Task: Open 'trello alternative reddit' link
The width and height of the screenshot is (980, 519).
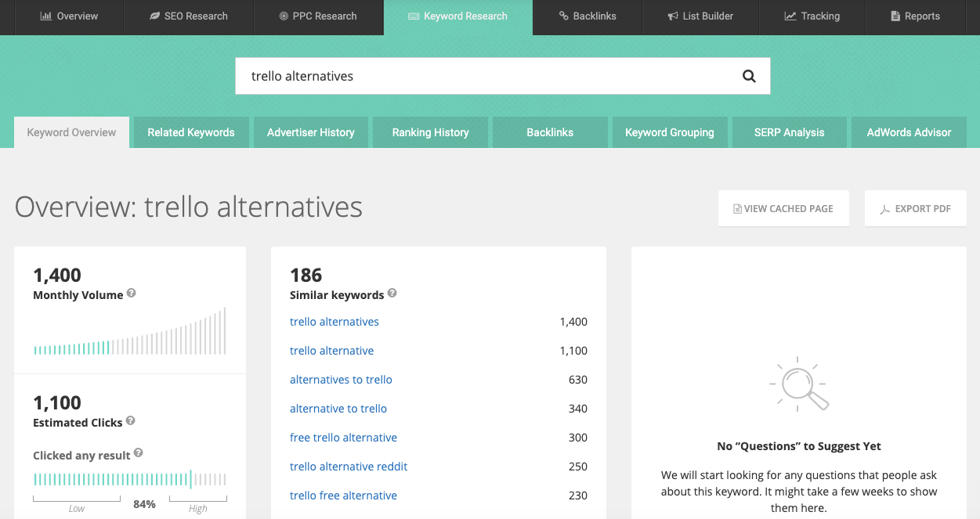Action: point(349,467)
